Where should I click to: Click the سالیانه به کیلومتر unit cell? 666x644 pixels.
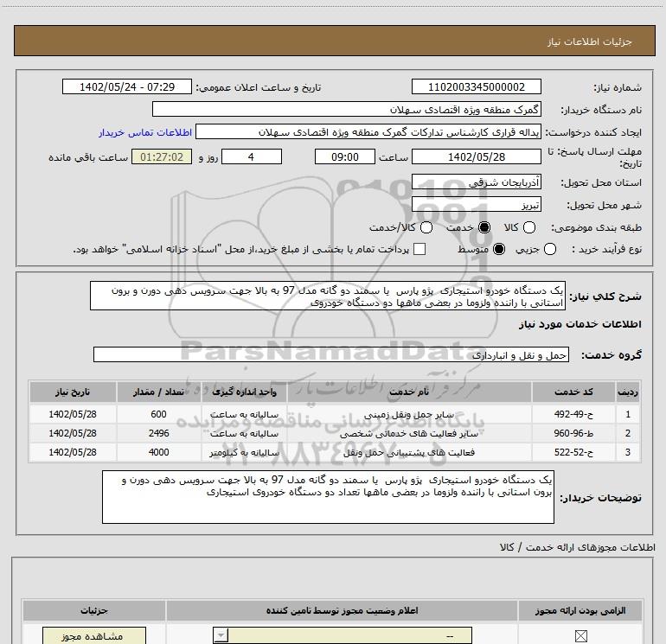point(244,453)
